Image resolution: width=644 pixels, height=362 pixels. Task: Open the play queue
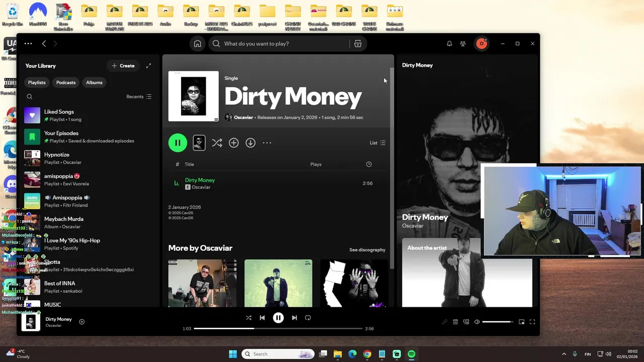pyautogui.click(x=455, y=322)
